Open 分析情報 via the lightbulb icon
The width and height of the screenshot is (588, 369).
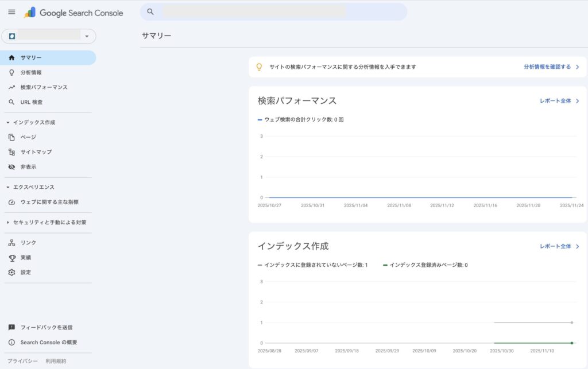(x=11, y=72)
